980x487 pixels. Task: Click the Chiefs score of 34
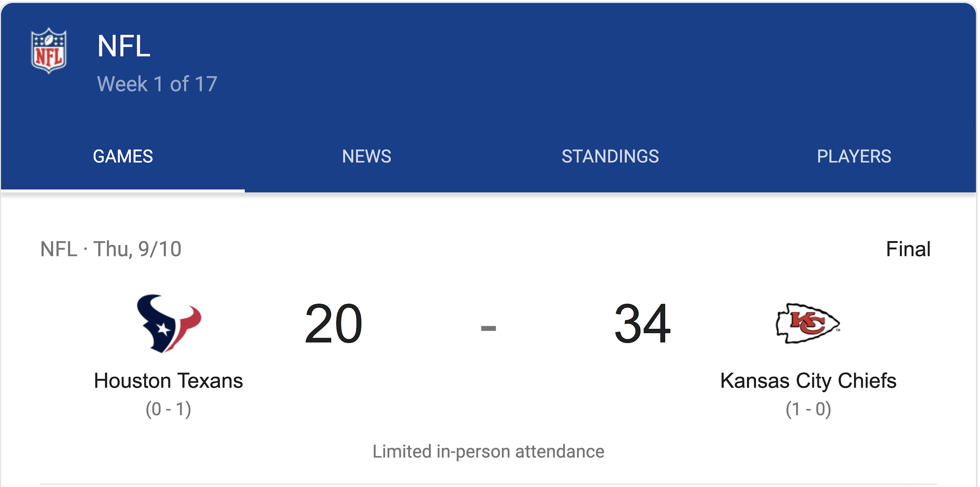click(642, 323)
